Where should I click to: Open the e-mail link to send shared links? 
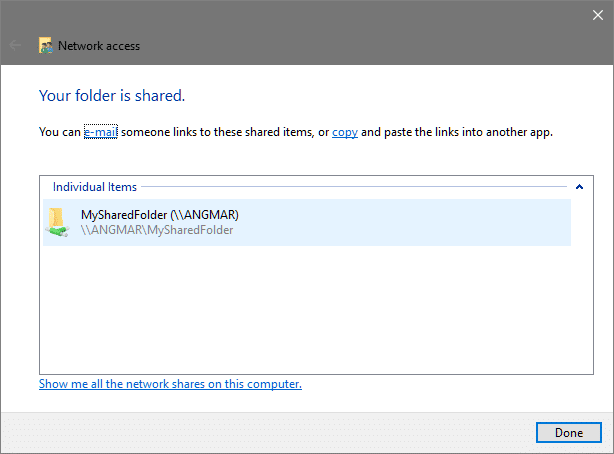coord(101,132)
